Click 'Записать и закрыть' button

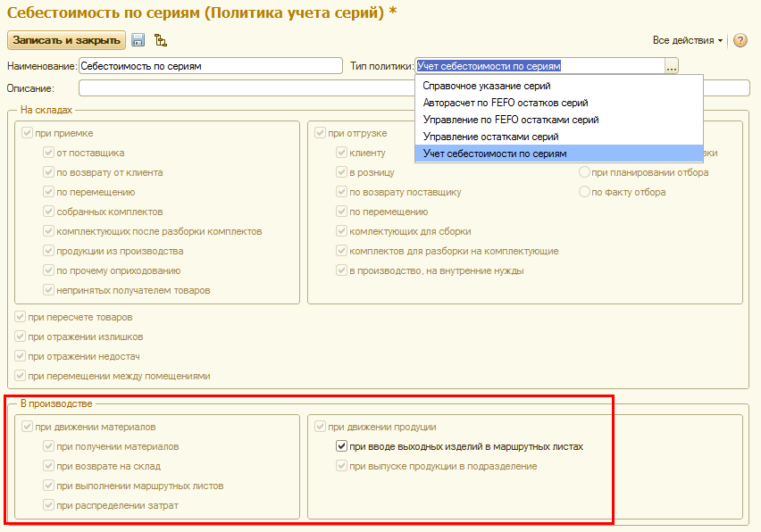pos(66,40)
